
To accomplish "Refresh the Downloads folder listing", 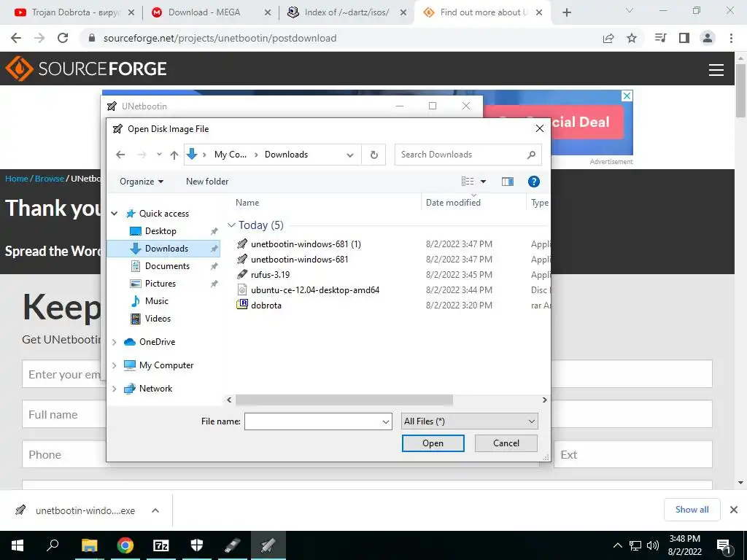I will pos(374,155).
